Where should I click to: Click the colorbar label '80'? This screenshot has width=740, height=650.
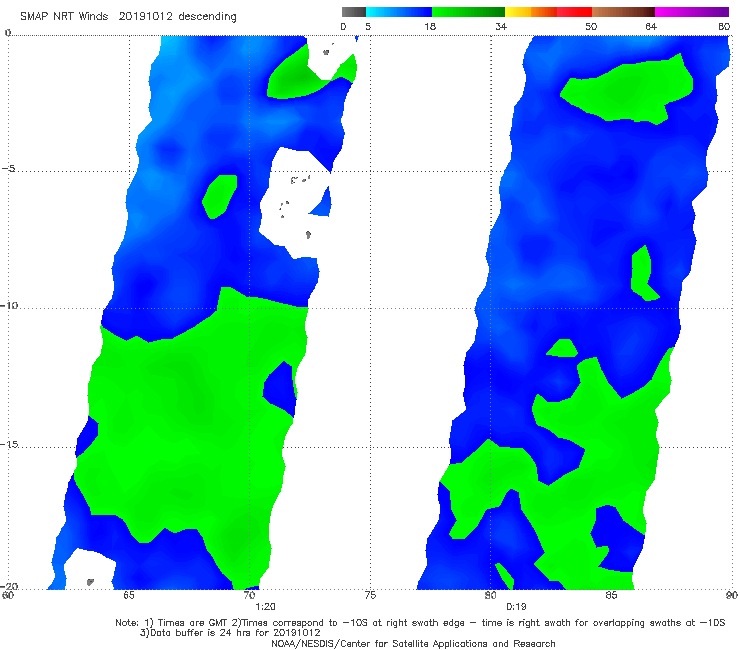point(724,27)
